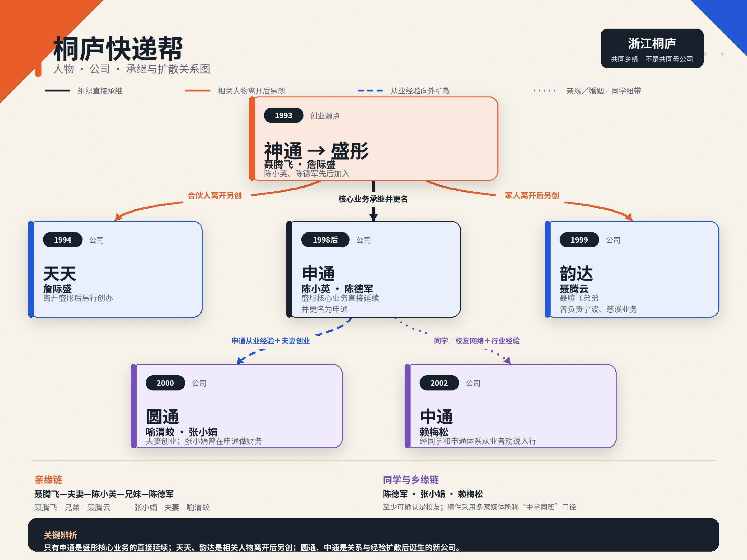Click the 关键辨析 banner heading
The width and height of the screenshot is (747, 560).
tap(60, 535)
